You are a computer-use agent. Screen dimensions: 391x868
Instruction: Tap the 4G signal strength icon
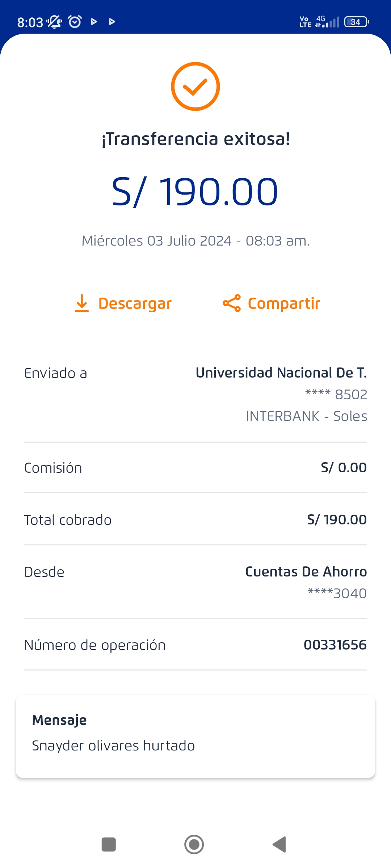[x=327, y=22]
